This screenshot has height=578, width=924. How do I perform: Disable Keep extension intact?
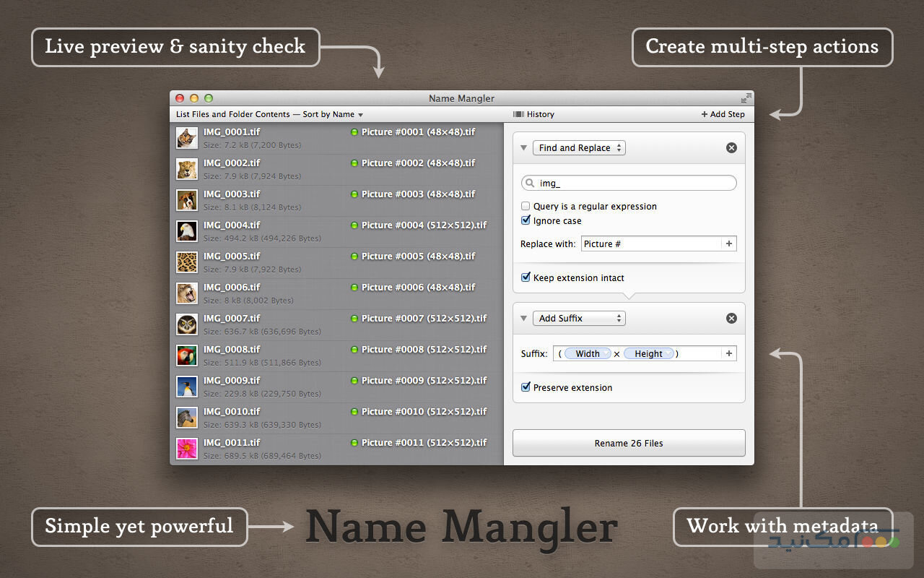coord(526,277)
